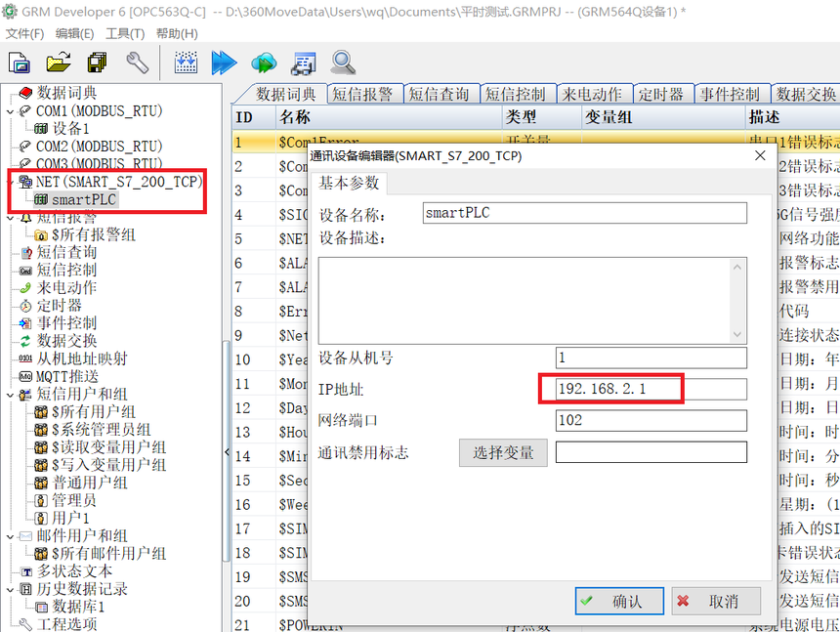The height and width of the screenshot is (632, 840).
Task: Open 事件控制 tree item
Action: click(66, 323)
